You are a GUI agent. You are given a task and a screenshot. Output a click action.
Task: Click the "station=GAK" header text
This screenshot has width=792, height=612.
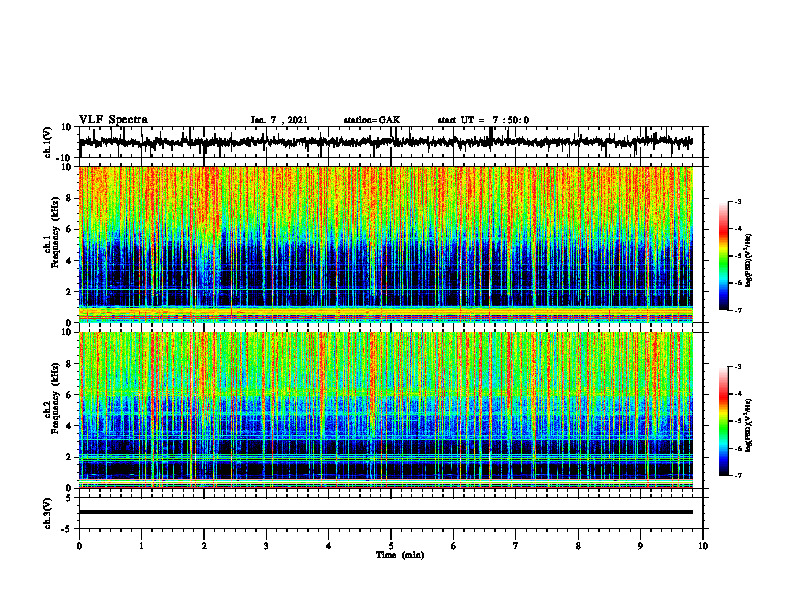[372, 120]
